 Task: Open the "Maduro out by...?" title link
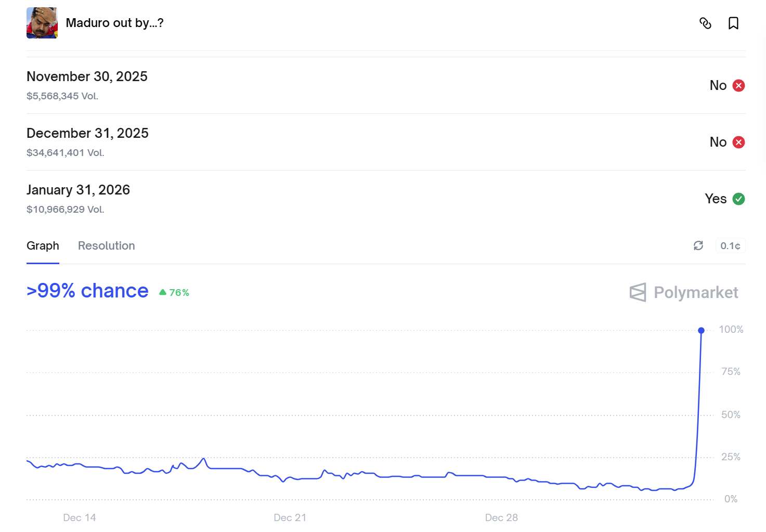(x=114, y=23)
